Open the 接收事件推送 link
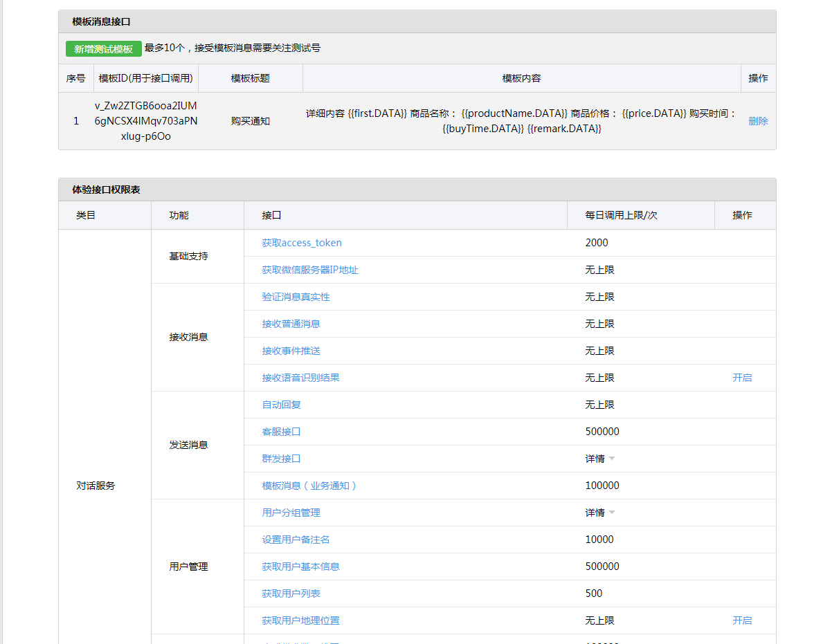830x644 pixels. [x=291, y=351]
